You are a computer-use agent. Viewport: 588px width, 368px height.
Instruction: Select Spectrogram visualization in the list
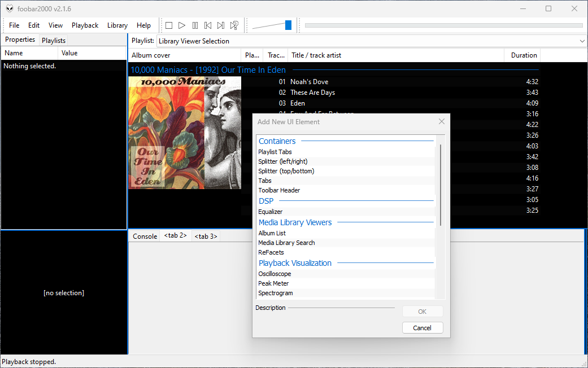click(276, 293)
